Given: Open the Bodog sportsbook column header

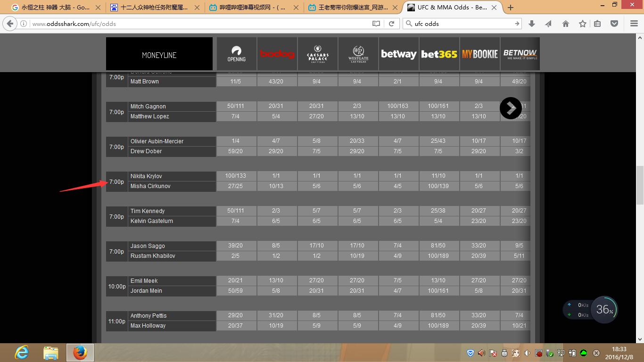Looking at the screenshot, I should click(x=277, y=54).
